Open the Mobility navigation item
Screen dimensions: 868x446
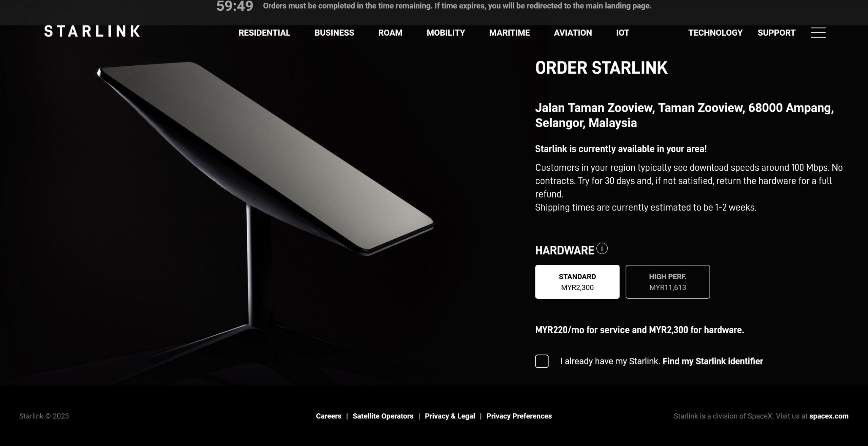(446, 33)
